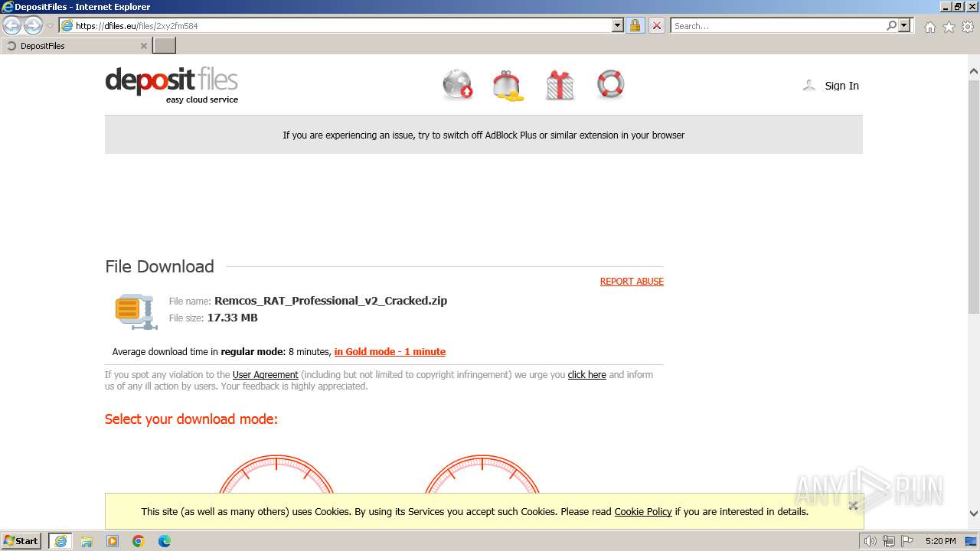Click the 'click here' violation link
The width and height of the screenshot is (980, 551).
coord(587,375)
